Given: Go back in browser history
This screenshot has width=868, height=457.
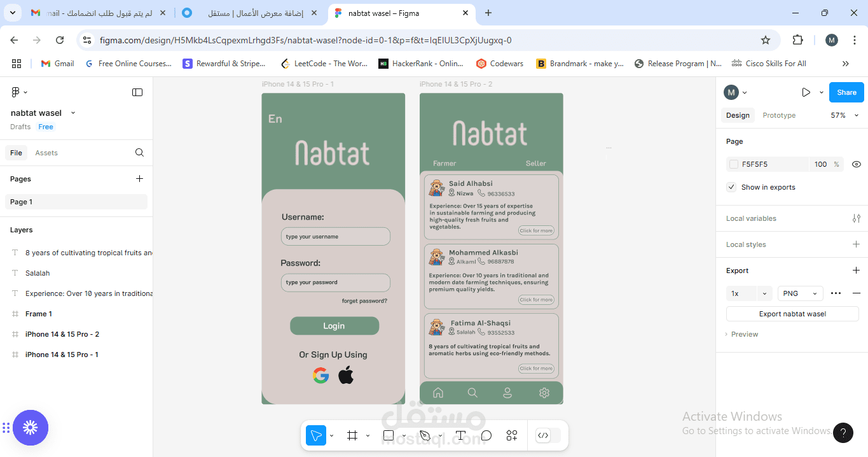Looking at the screenshot, I should 14,40.
